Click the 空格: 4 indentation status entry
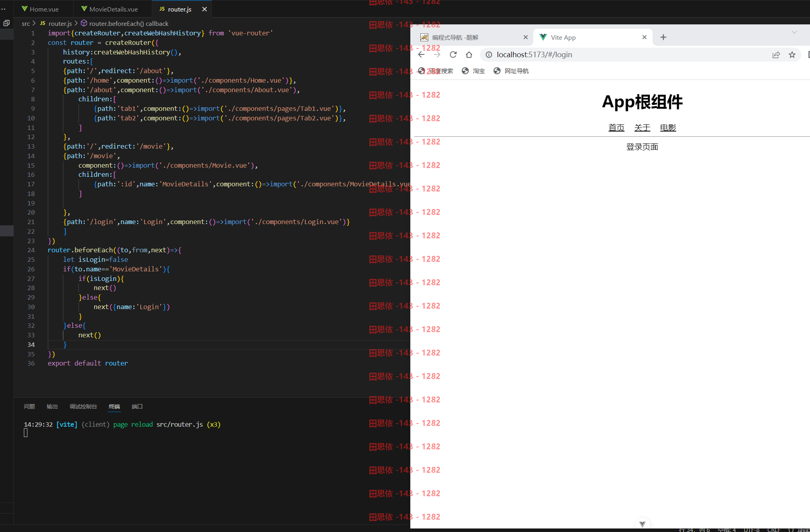Viewport: 810px width, 532px height. tap(726, 530)
